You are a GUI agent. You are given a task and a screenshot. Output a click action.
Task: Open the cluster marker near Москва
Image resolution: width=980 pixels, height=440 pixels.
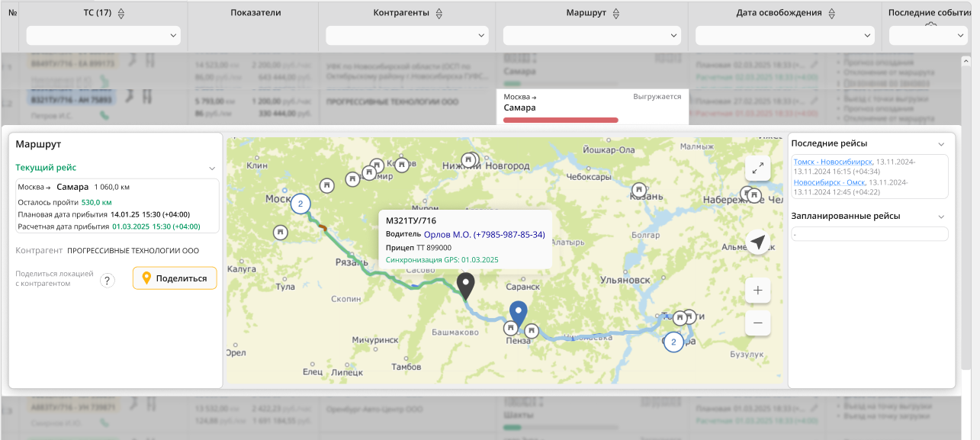coord(300,204)
